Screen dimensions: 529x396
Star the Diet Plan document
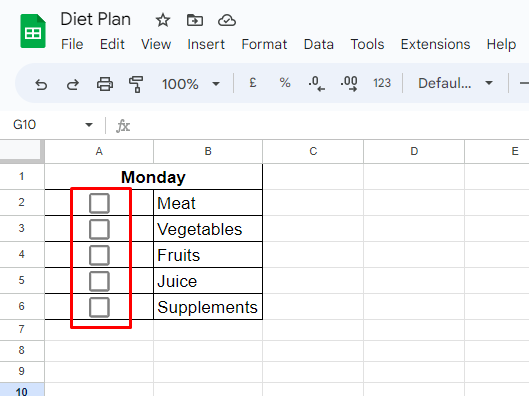coord(163,20)
